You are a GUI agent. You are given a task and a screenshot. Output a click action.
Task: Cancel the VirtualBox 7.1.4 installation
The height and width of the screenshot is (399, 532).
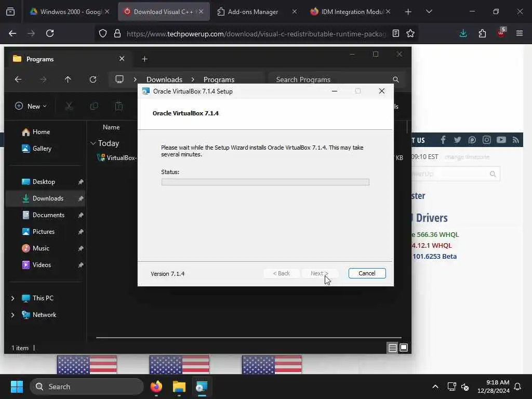[x=367, y=273]
